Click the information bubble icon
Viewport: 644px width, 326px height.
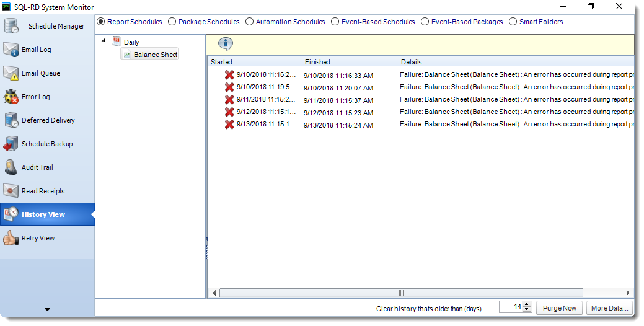tap(226, 43)
